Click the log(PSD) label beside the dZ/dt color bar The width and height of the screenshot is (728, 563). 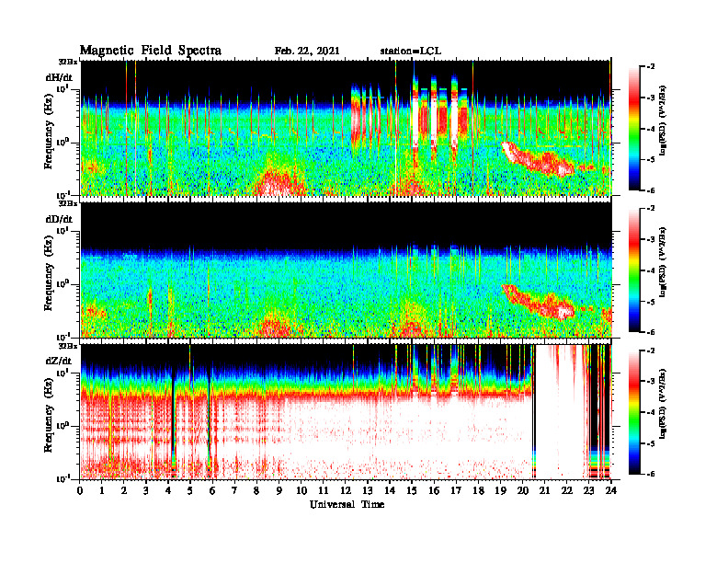(663, 404)
